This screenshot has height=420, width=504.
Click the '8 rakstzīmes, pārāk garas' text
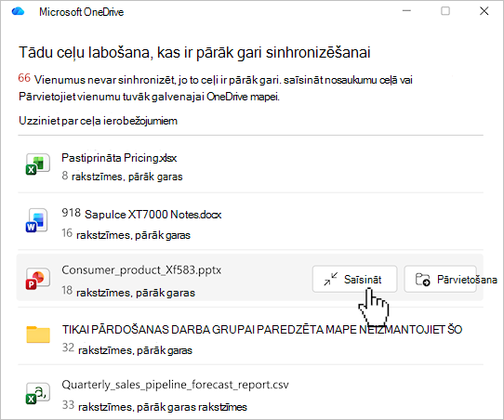(122, 177)
